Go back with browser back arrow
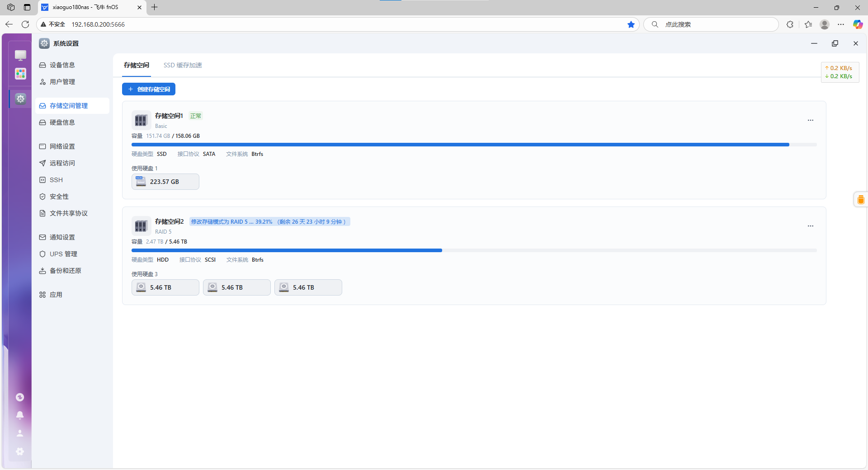This screenshot has height=470, width=868. coord(9,24)
